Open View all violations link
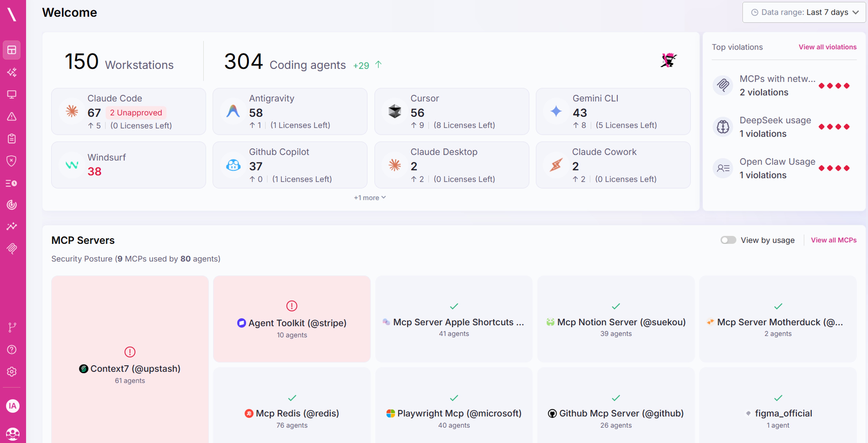Viewport: 868px width, 443px height. click(827, 47)
